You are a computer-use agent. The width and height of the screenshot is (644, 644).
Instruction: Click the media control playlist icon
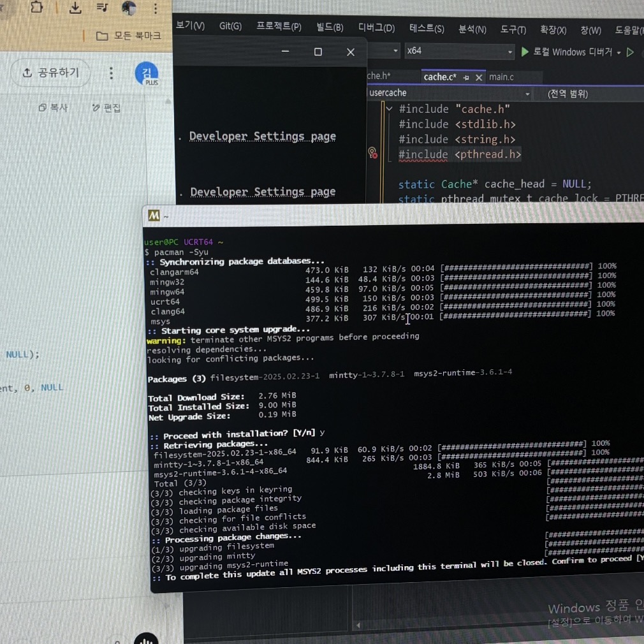102,8
